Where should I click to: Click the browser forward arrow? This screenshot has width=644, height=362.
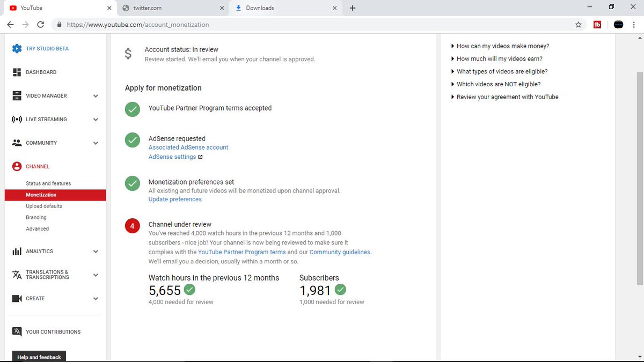25,24
